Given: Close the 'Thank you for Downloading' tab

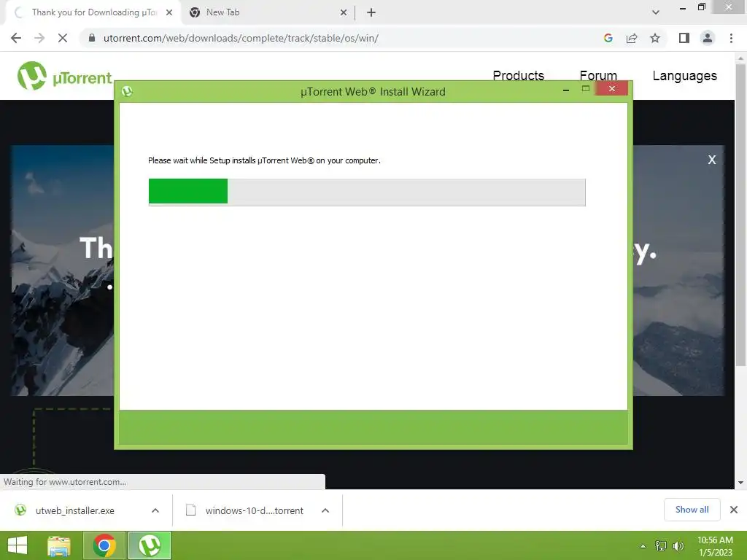Looking at the screenshot, I should point(169,12).
